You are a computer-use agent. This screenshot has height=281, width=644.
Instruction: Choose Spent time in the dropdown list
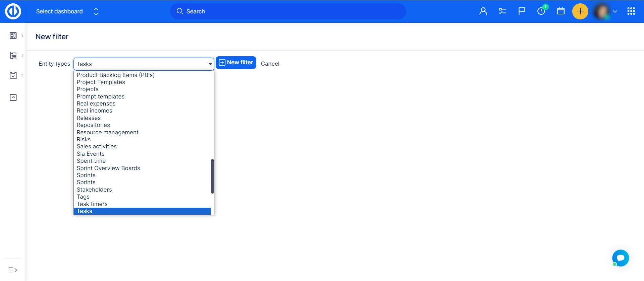click(x=91, y=161)
